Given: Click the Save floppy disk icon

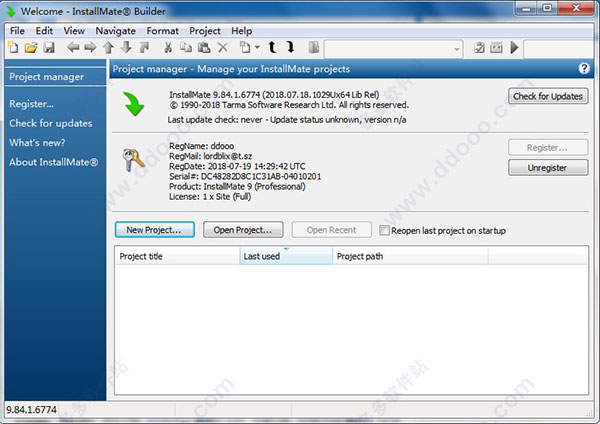Looking at the screenshot, I should pos(49,48).
